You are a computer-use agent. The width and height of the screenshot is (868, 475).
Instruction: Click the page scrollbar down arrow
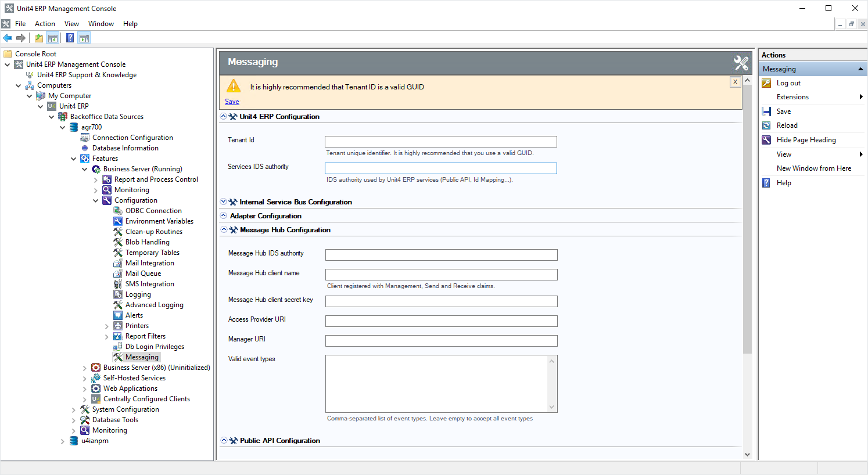click(x=747, y=455)
